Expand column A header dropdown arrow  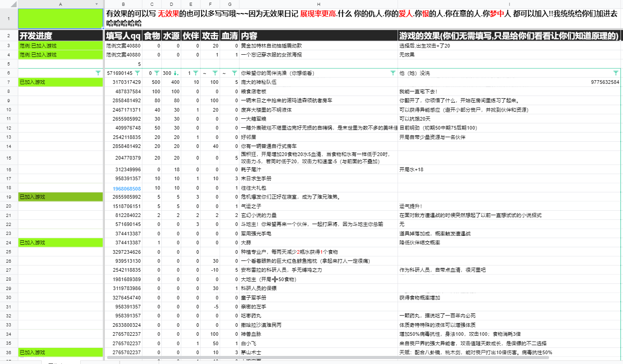coord(97,4)
